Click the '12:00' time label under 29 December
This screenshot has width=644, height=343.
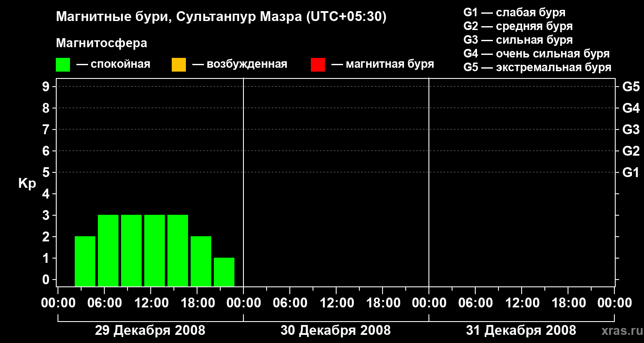(x=151, y=303)
